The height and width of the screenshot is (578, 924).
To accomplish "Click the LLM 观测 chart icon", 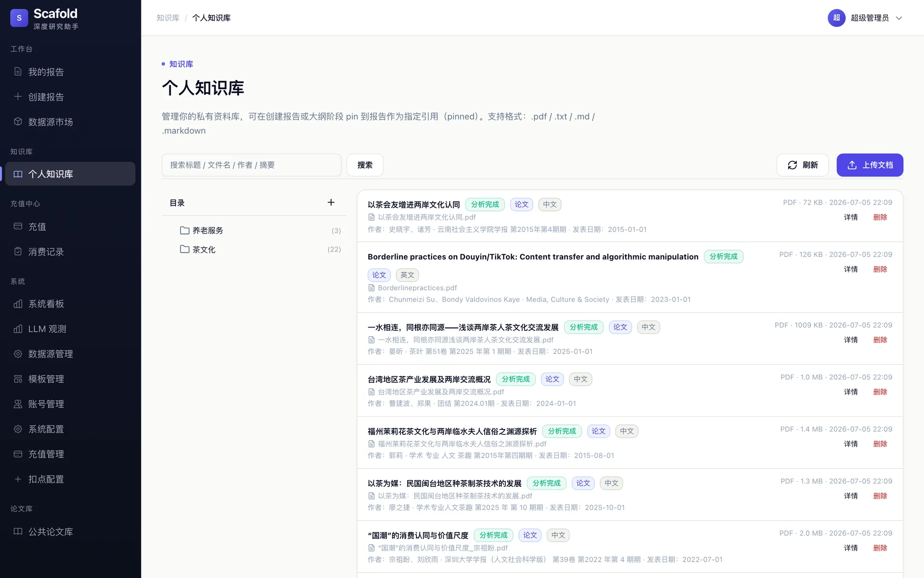I will coord(18,329).
